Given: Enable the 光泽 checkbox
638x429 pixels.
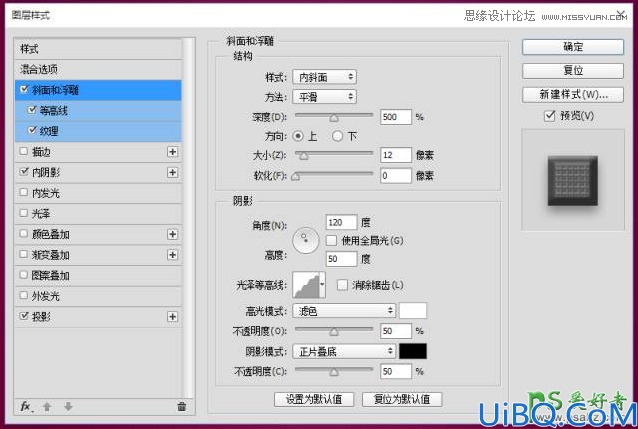Looking at the screenshot, I should tap(24, 213).
